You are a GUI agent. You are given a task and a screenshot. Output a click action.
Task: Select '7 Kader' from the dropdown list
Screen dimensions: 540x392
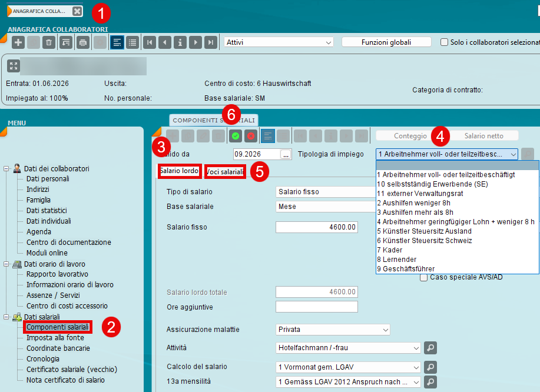click(458, 250)
